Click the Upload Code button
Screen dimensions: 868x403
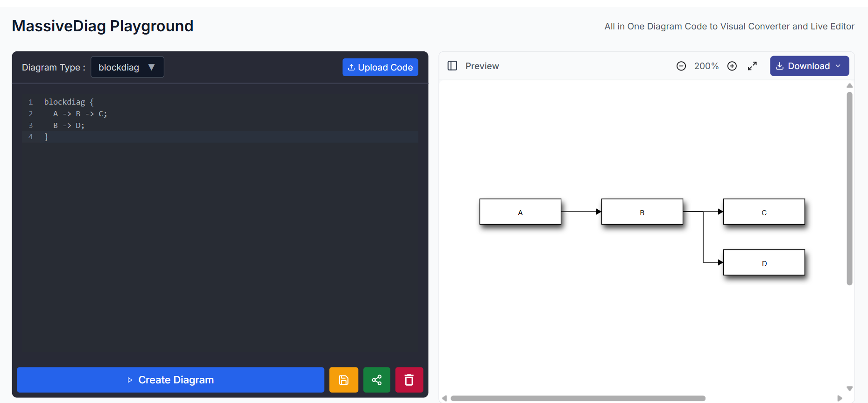click(380, 67)
